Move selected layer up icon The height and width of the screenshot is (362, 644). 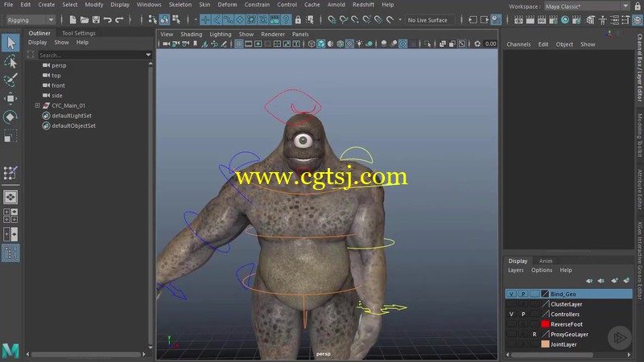(x=589, y=281)
